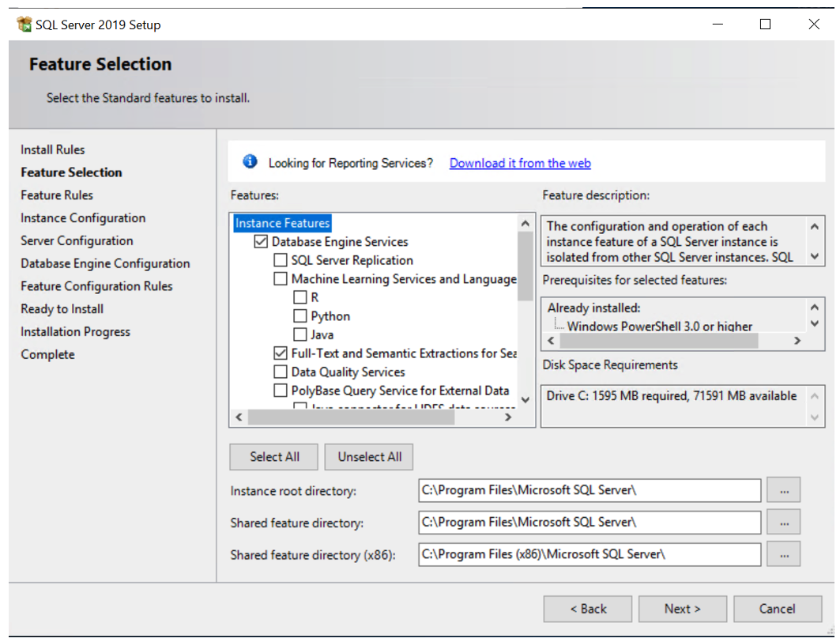Click the Windows PowerShell 3.0 or higher entry
Screen dimensions: 840x642
tap(660, 326)
